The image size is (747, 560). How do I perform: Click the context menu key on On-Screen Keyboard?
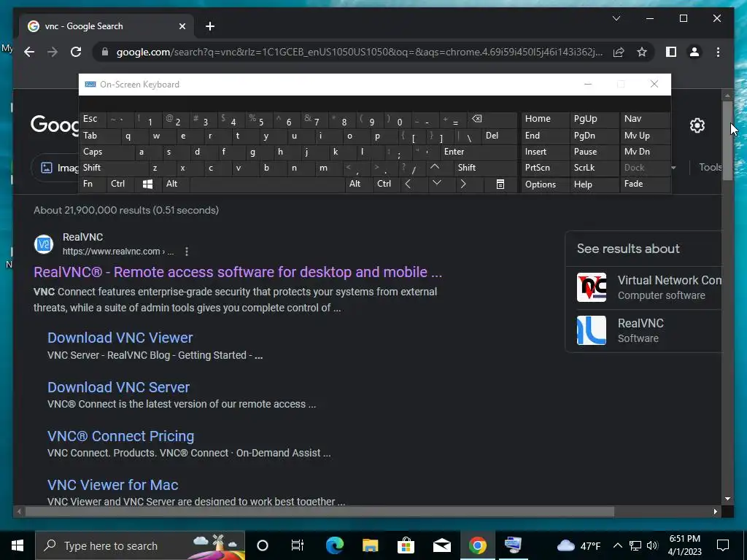coord(500,184)
